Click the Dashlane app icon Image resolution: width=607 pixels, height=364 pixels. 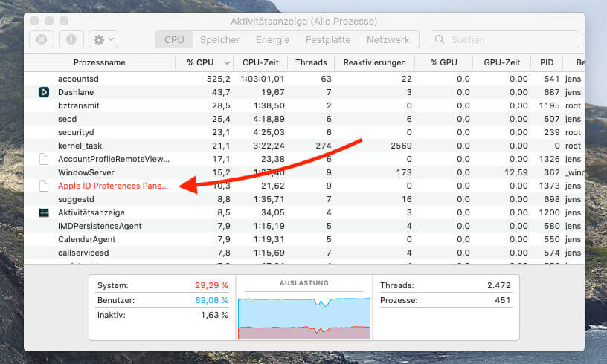click(x=44, y=92)
